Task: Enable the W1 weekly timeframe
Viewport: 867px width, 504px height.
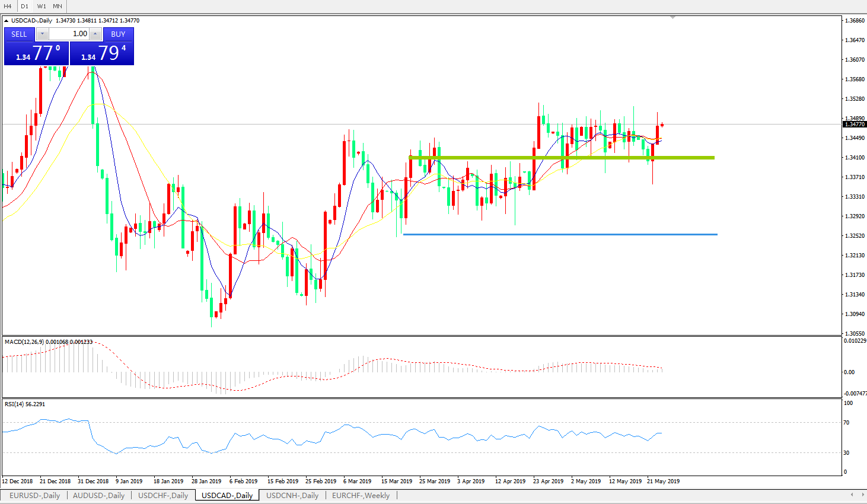Action: tap(42, 7)
